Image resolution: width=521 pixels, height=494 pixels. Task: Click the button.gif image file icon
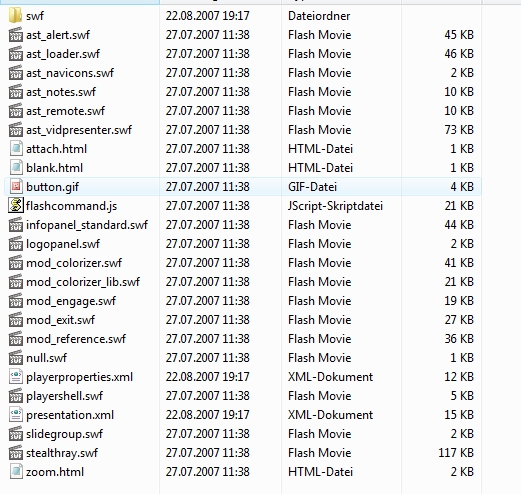pos(16,187)
